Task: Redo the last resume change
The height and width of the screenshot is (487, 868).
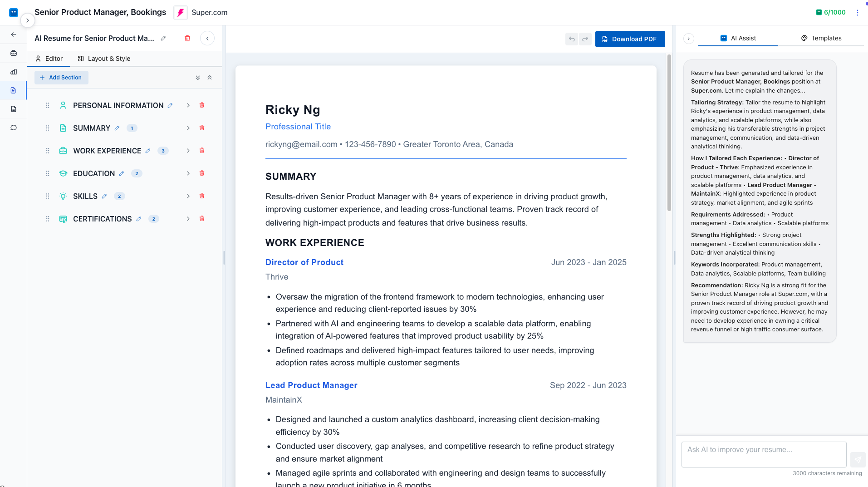Action: tap(585, 39)
